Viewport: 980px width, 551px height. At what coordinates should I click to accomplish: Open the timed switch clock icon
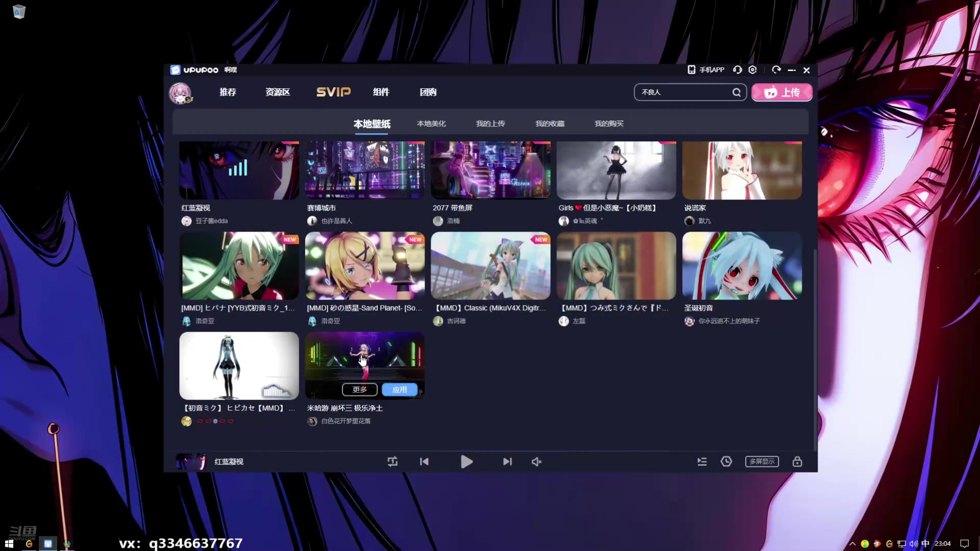pyautogui.click(x=726, y=462)
